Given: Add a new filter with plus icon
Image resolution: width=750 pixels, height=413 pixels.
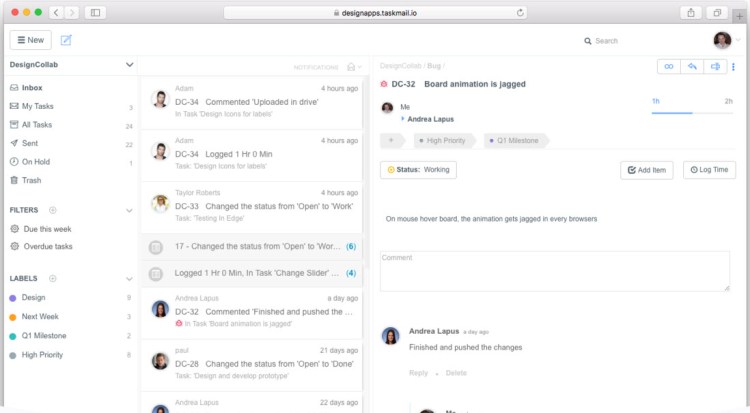Looking at the screenshot, I should coord(53,210).
